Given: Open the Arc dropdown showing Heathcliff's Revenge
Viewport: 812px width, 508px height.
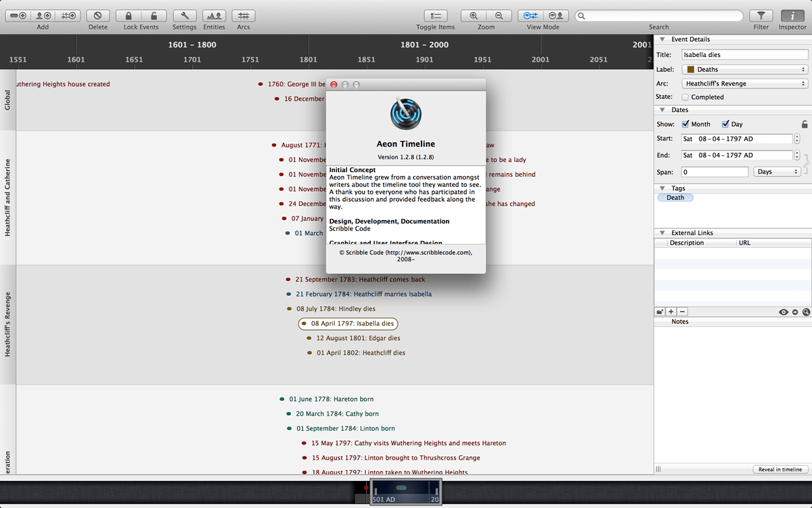Looking at the screenshot, I should coord(744,83).
